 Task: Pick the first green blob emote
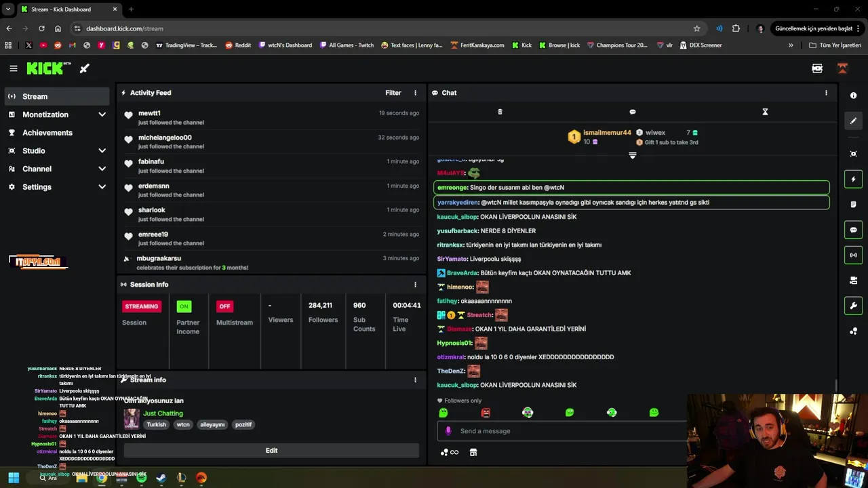click(x=443, y=412)
